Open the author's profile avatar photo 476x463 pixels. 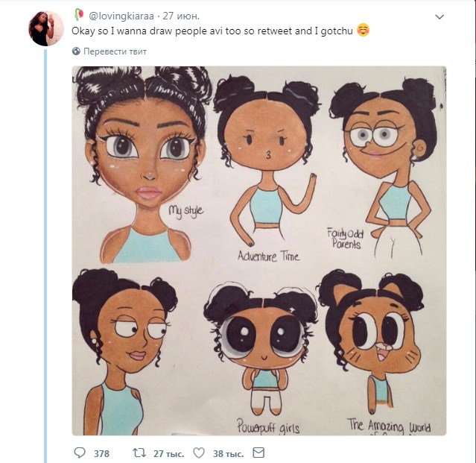click(46, 28)
